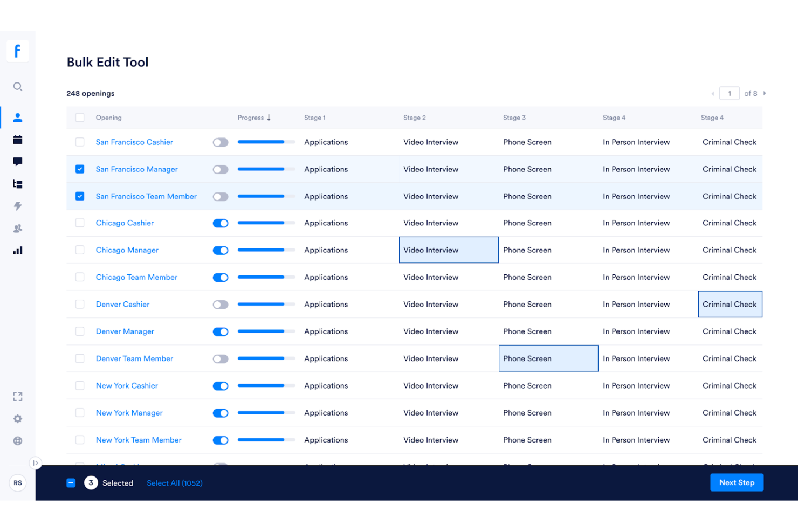798x532 pixels.
Task: Turn off the New York Cashier toggle
Action: tap(221, 386)
